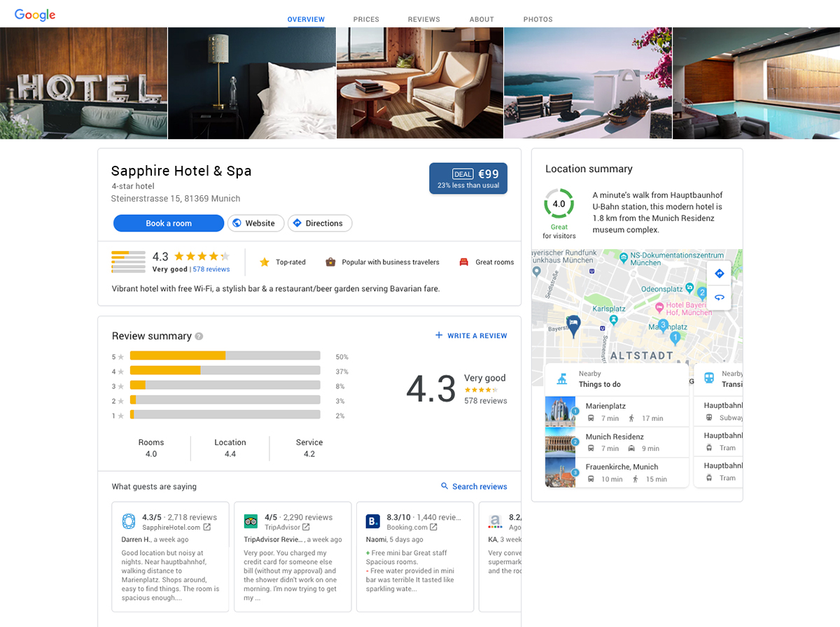View the seaside terrace photo

point(588,83)
